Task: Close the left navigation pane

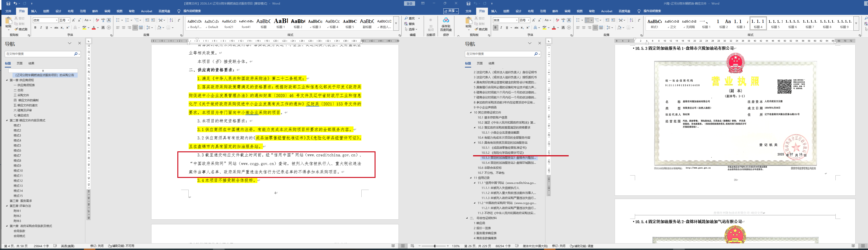Action: pos(80,43)
